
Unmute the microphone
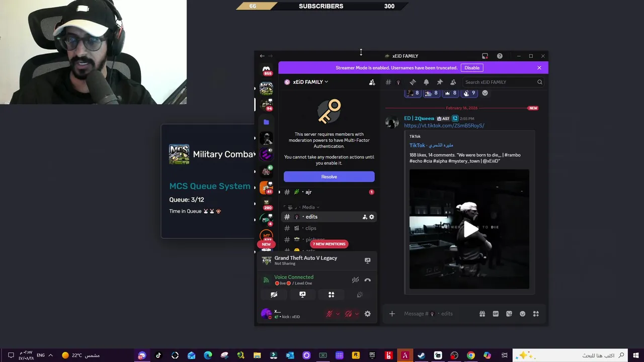pyautogui.click(x=329, y=314)
